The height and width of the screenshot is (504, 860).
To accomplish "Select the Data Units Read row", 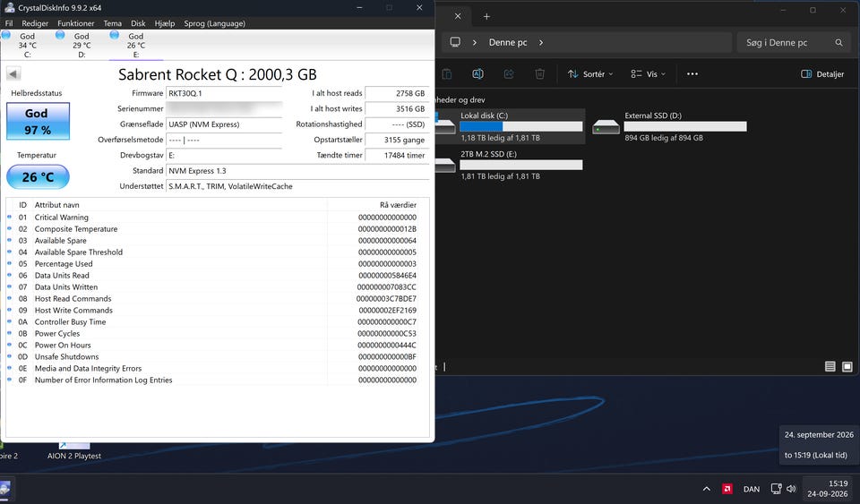I will click(212, 276).
